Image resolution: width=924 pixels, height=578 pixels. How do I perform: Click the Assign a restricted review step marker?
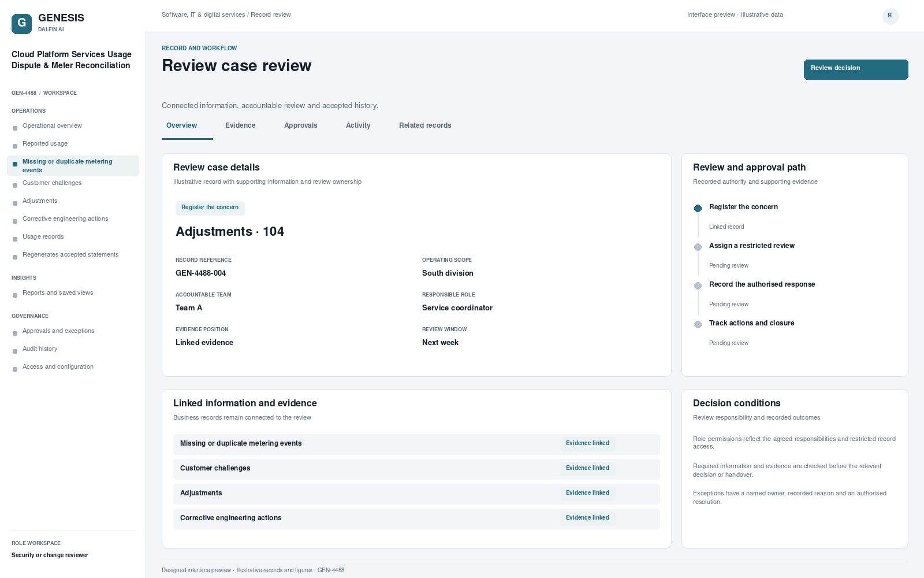pos(698,247)
